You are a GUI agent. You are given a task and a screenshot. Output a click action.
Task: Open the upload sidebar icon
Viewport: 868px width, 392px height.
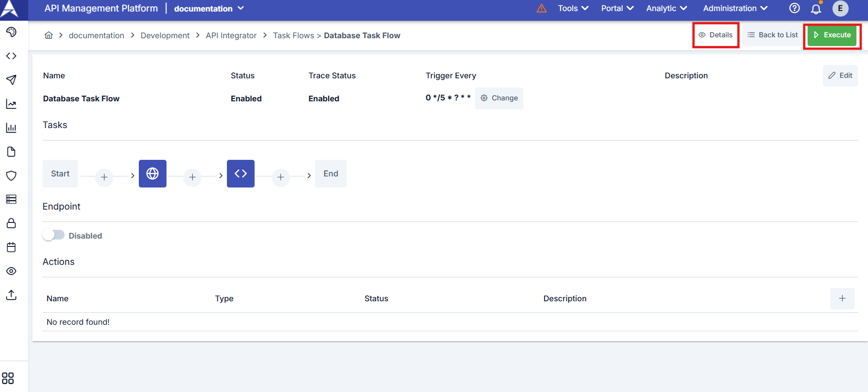pyautogui.click(x=12, y=295)
